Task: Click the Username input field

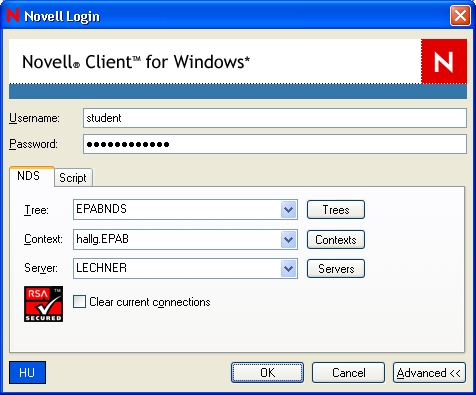Action: [275, 118]
